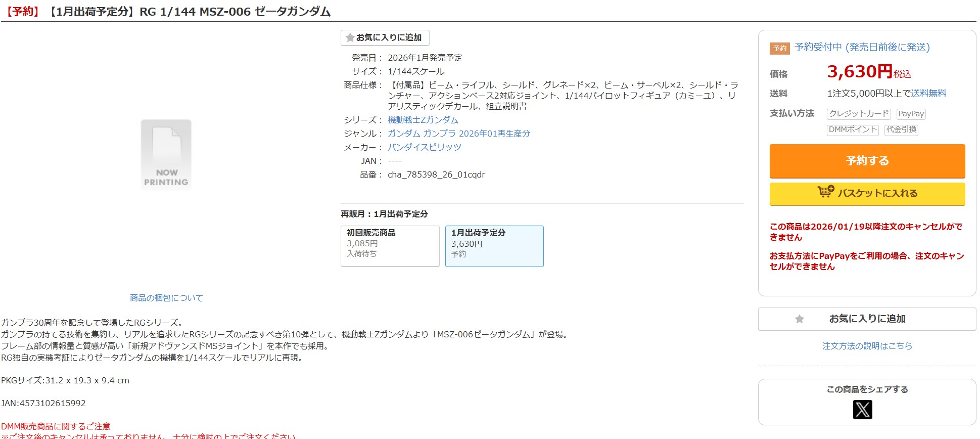Open the ガンダム genre link
The image size is (980, 439).
(404, 134)
